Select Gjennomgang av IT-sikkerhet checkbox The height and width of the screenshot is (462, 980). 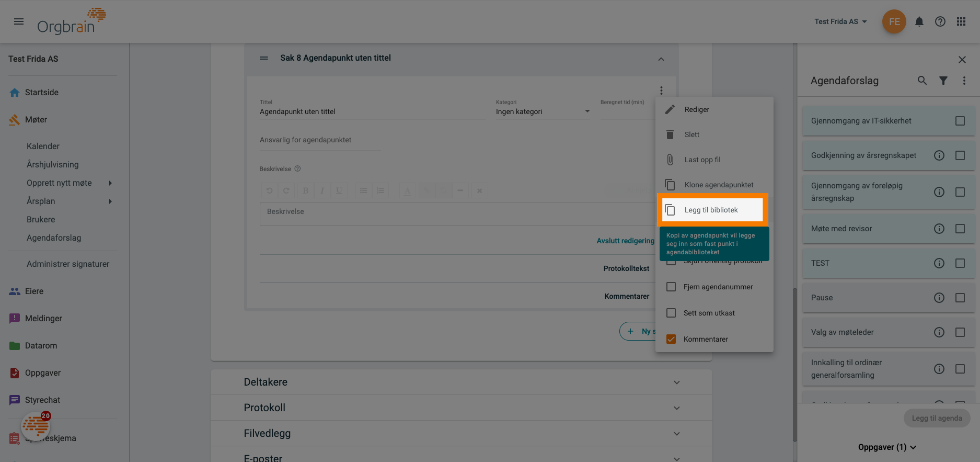(960, 121)
